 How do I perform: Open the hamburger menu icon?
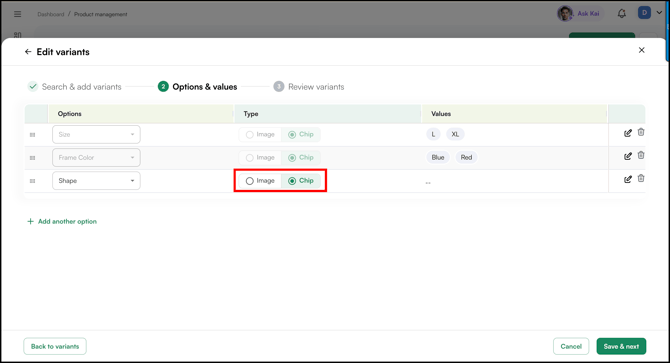(18, 14)
